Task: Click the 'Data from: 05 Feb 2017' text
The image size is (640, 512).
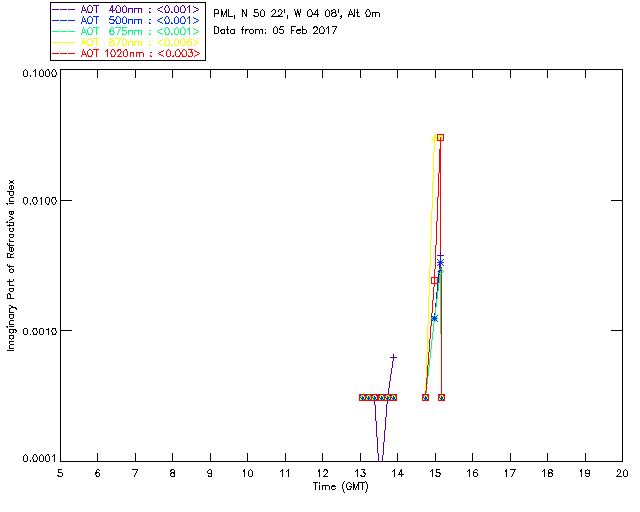Action: point(275,30)
